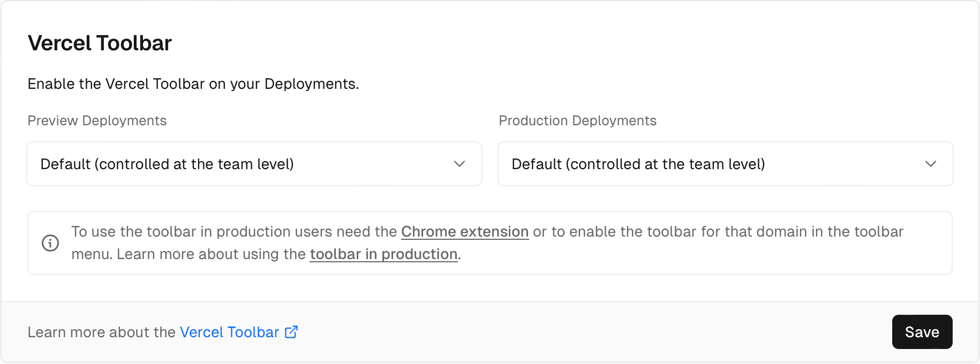Viewport: 980px width, 364px height.
Task: Click the selected Default value under Preview Deployments
Action: pos(167,164)
